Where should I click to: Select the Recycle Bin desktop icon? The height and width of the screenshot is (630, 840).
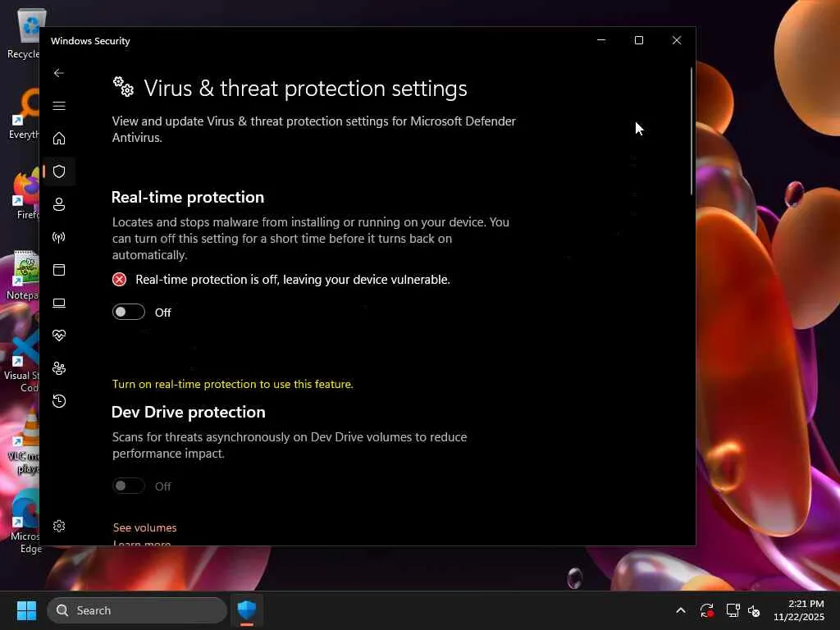24,33
